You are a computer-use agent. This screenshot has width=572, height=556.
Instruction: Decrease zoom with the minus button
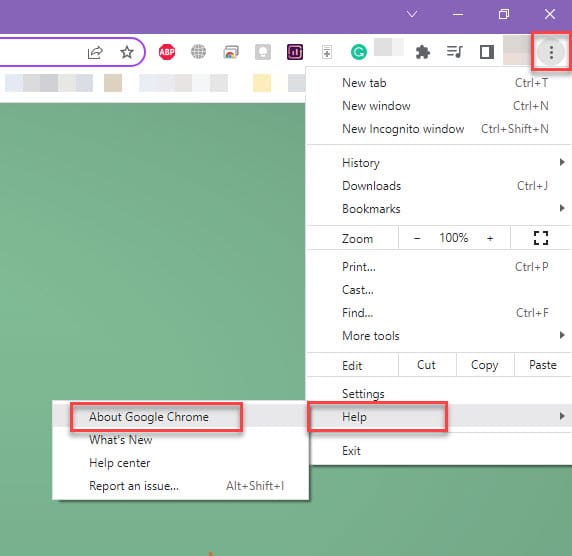tap(417, 239)
